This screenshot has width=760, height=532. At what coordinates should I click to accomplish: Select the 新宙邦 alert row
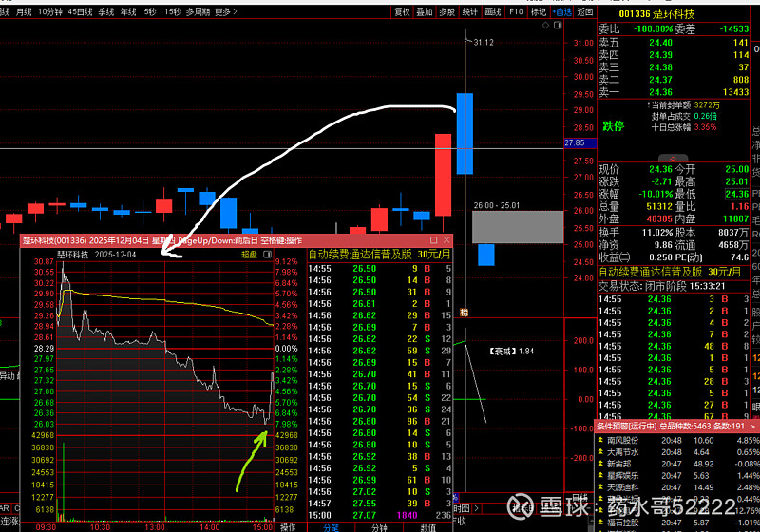(x=677, y=464)
